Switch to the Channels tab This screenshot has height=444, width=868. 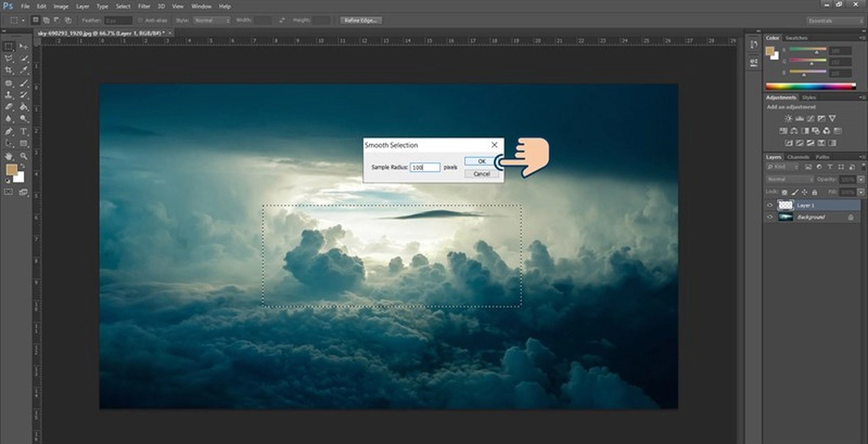coord(798,157)
